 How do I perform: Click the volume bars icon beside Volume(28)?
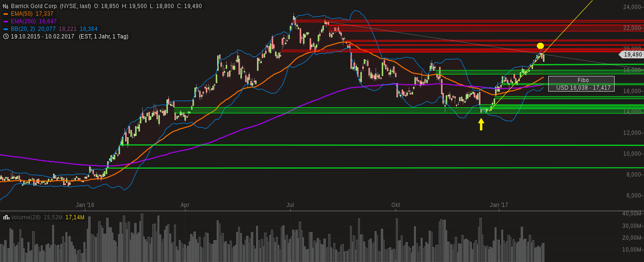(6, 217)
